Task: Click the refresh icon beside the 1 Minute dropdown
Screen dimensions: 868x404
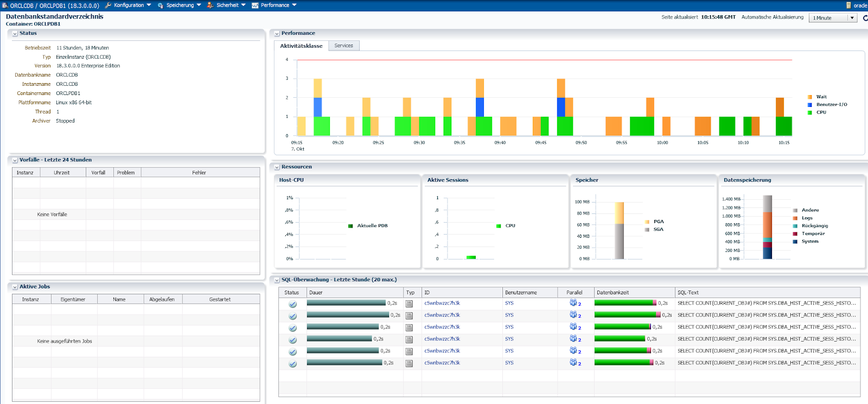Action: click(x=865, y=18)
